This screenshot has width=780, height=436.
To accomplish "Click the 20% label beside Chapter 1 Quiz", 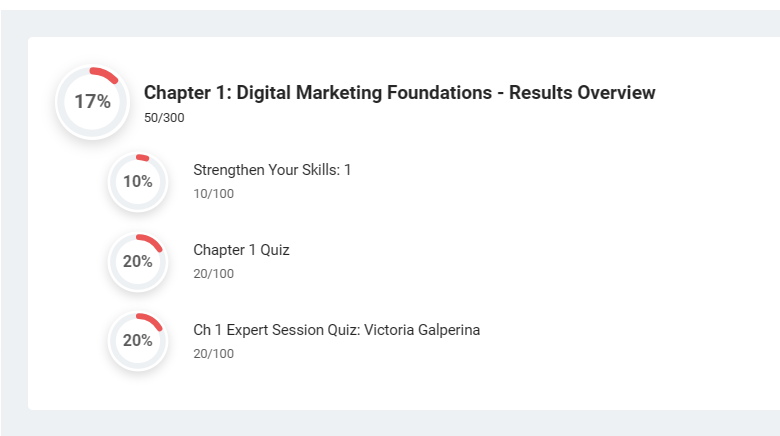I will [x=138, y=261].
